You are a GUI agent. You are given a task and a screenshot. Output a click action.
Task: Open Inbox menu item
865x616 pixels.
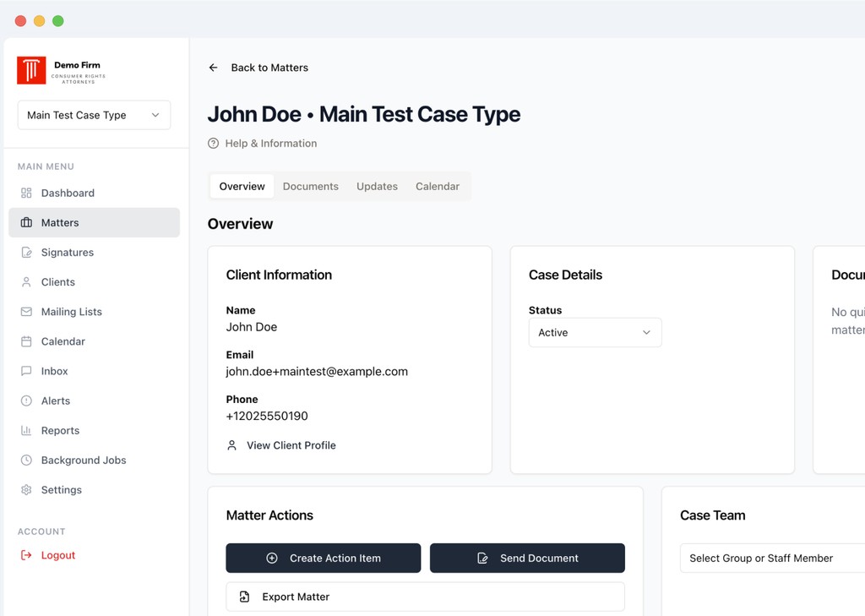(x=95, y=371)
